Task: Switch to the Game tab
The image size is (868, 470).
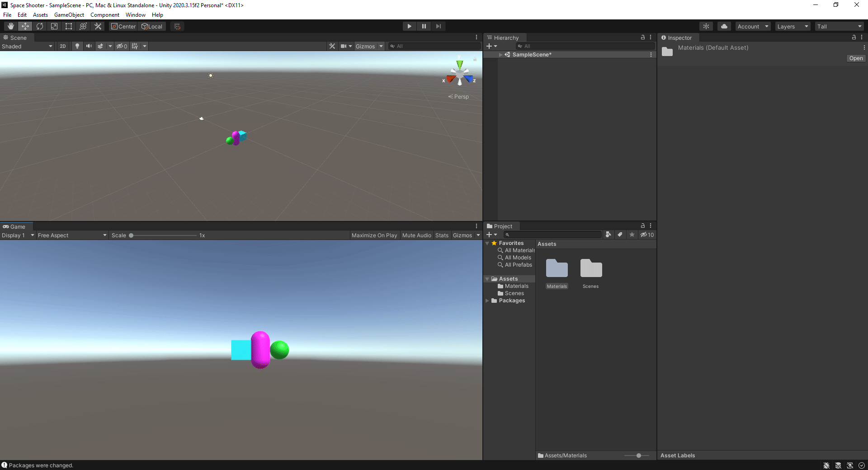Action: click(x=16, y=226)
